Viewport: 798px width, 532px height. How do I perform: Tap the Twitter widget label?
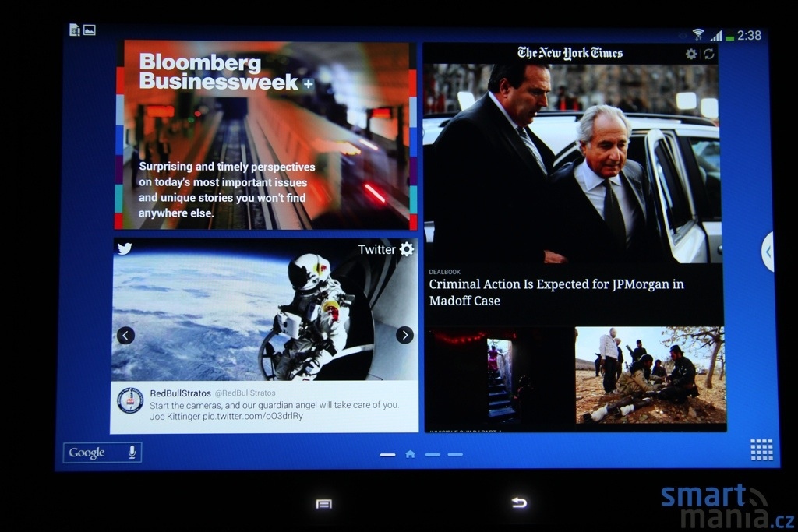376,250
